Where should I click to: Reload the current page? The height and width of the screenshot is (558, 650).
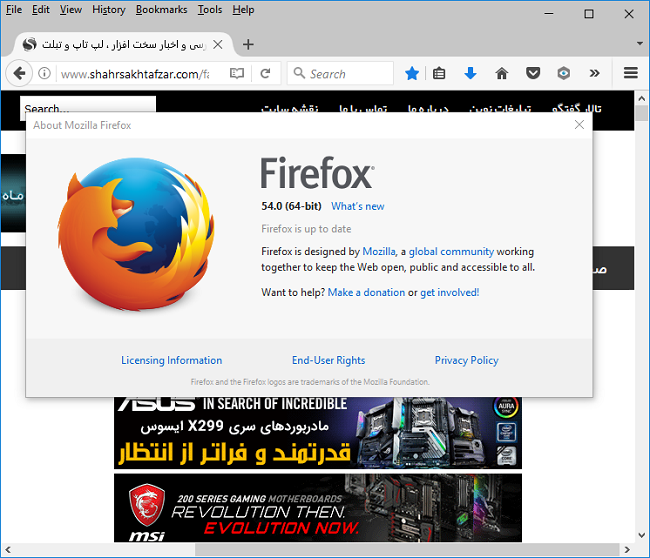(265, 73)
